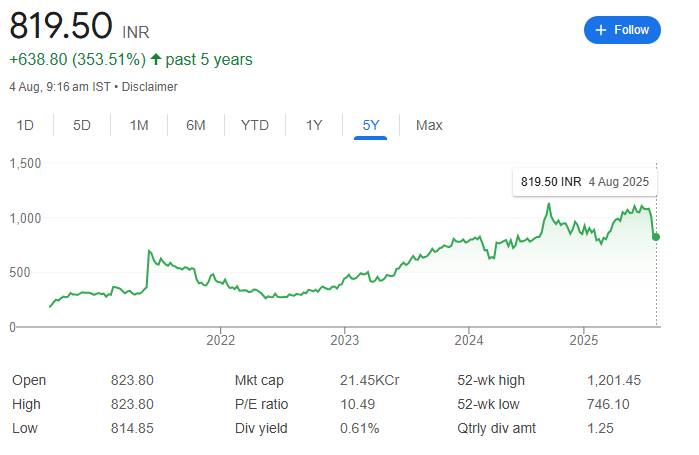Select the active 5Y tab
Screen dimensions: 699x455
pyautogui.click(x=370, y=125)
